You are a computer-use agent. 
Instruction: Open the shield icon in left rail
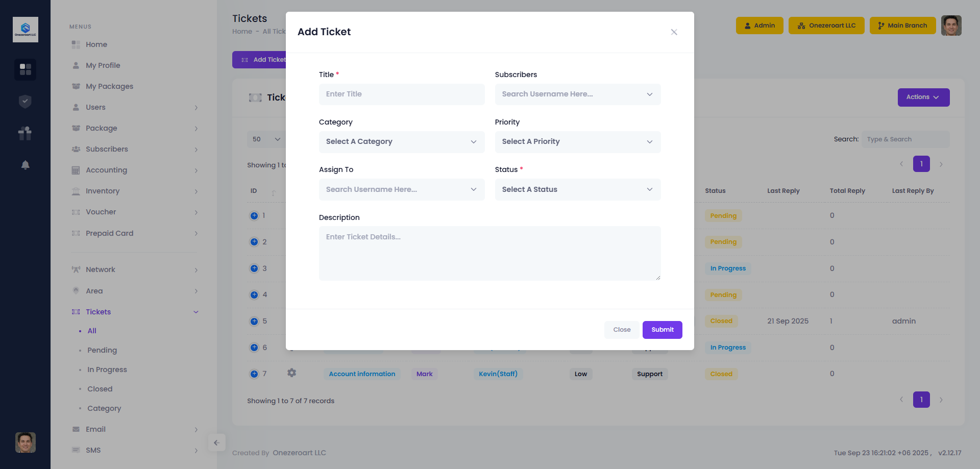coord(25,102)
